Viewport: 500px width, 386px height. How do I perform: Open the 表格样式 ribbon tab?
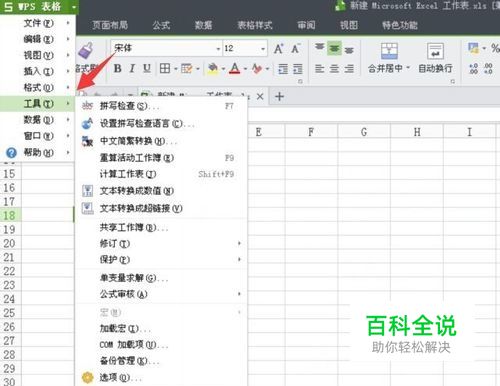[x=255, y=25]
